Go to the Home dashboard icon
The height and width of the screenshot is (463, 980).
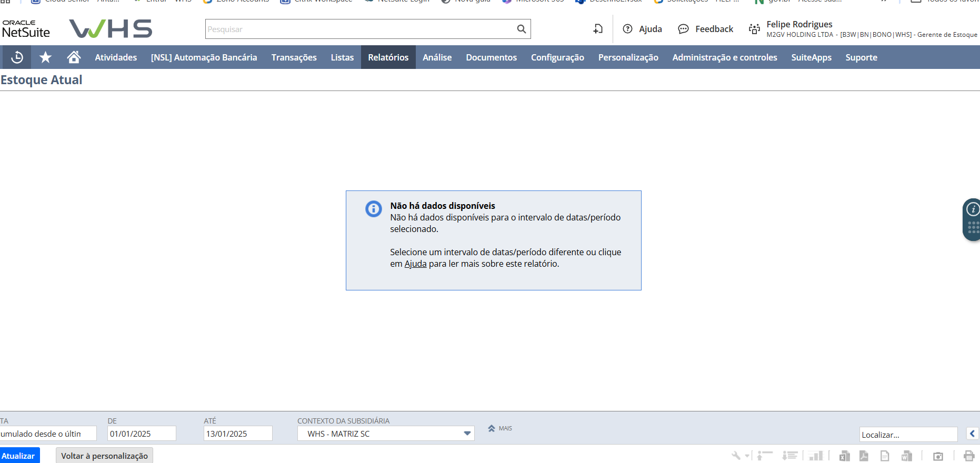[74, 57]
